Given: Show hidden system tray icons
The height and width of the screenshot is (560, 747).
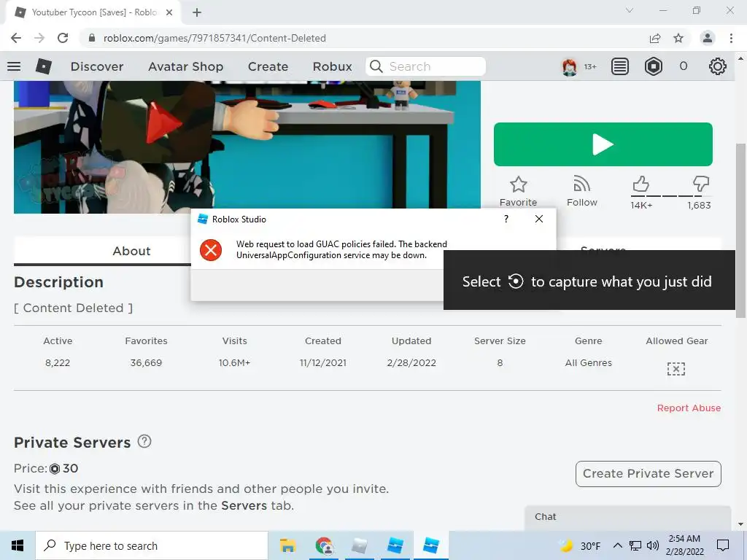Looking at the screenshot, I should pyautogui.click(x=617, y=545).
